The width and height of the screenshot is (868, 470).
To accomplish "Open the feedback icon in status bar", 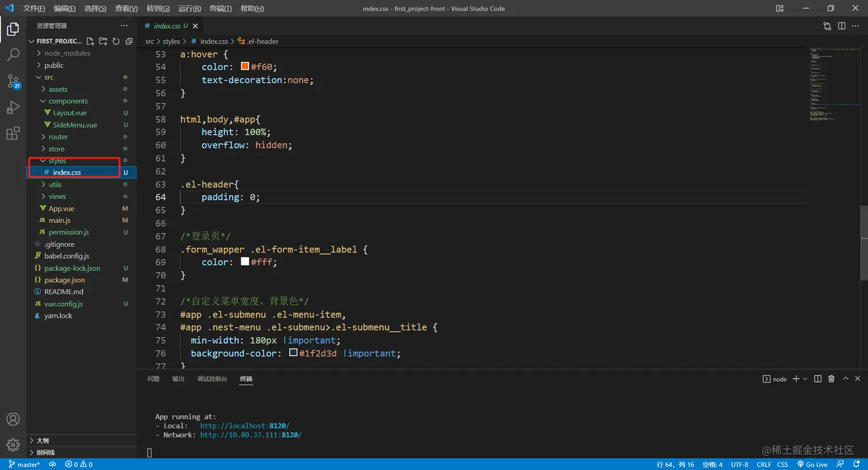I will click(x=840, y=464).
